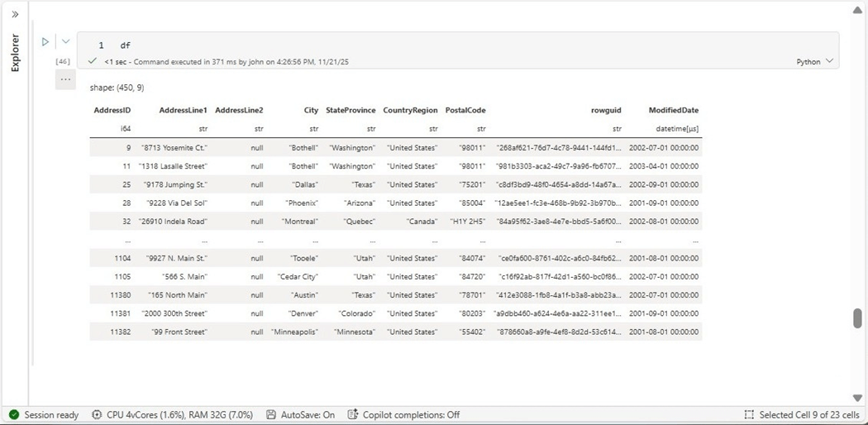Select the ModifiedDate column header

(673, 110)
